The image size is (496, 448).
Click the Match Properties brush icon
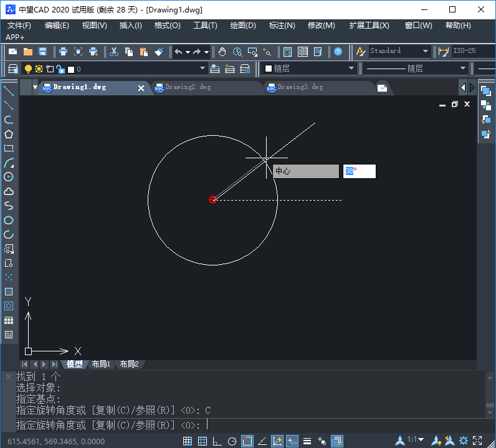point(159,52)
